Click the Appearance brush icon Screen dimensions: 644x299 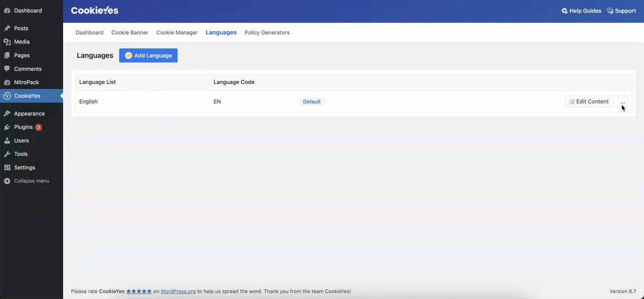point(7,114)
